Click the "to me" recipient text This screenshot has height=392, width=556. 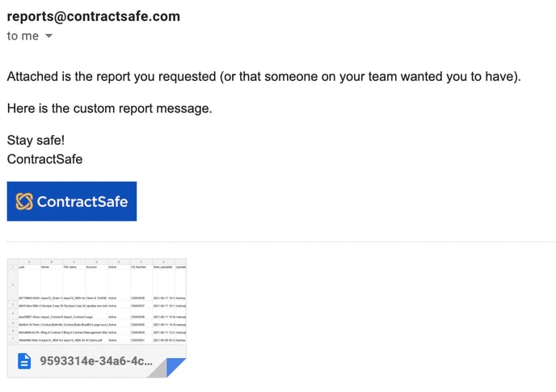coord(23,36)
